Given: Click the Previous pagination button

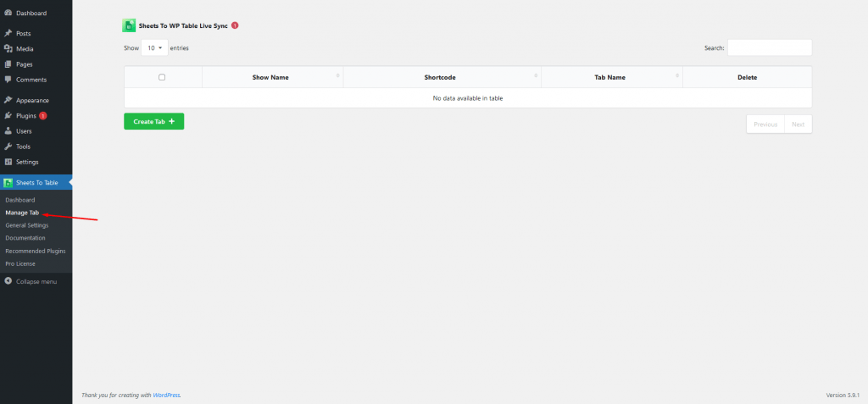Looking at the screenshot, I should click(765, 125).
